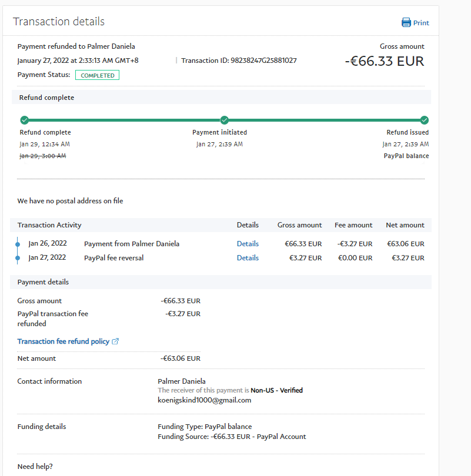The height and width of the screenshot is (476, 471).
Task: Click the Transaction ID number
Action: [263, 61]
